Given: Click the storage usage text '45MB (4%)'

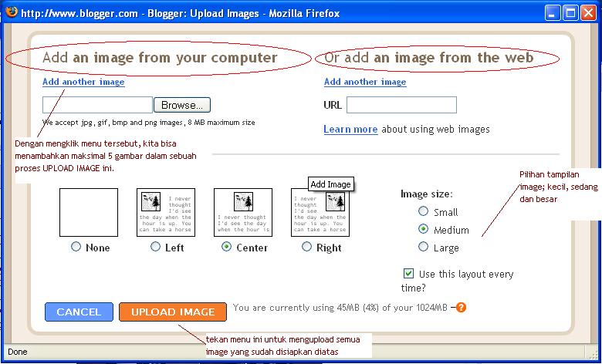Looking at the screenshot, I should pos(357,308).
